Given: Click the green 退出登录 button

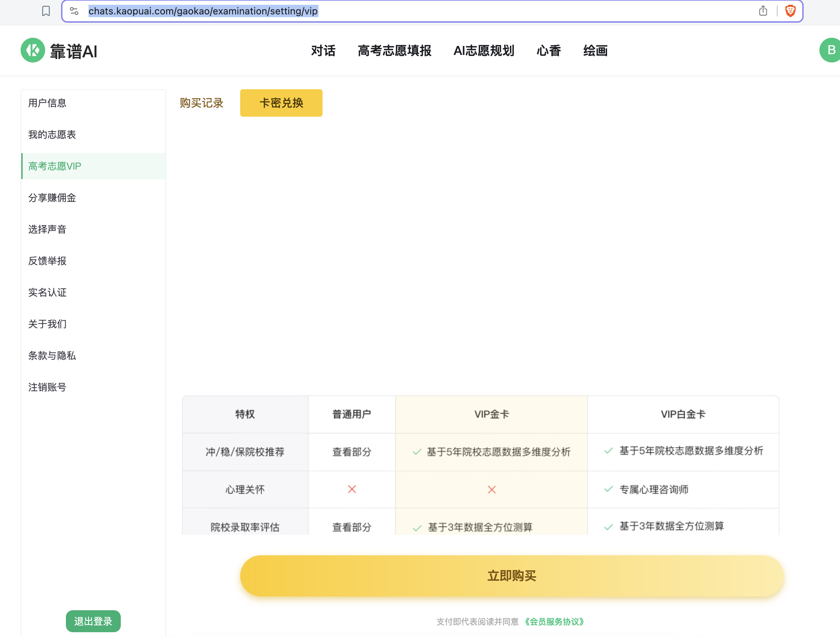Looking at the screenshot, I should pos(93,621).
